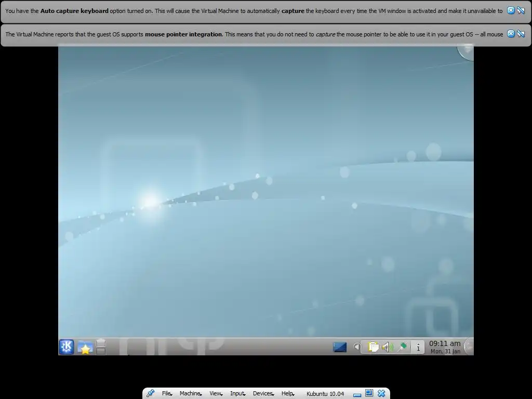Viewport: 532px width, 399px height.
Task: Open the File menu in mini toolbar
Action: 167,393
